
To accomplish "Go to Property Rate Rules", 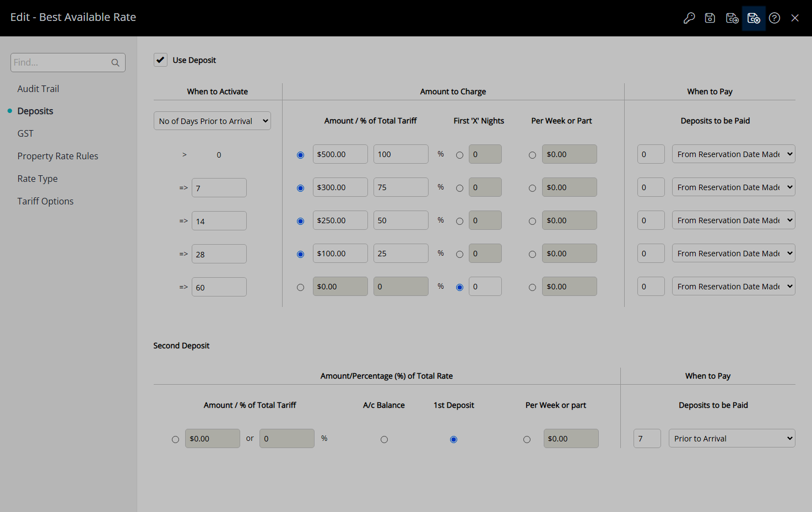I will [58, 157].
